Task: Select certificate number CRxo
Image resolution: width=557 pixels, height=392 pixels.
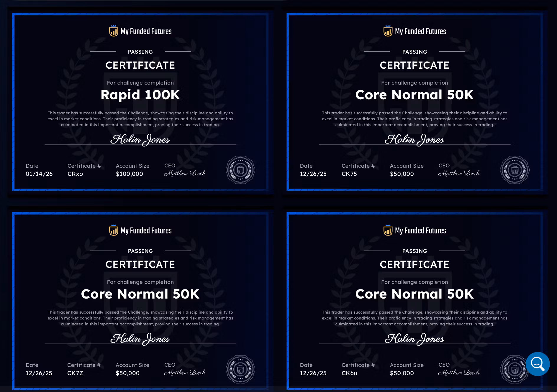Action: click(75, 174)
